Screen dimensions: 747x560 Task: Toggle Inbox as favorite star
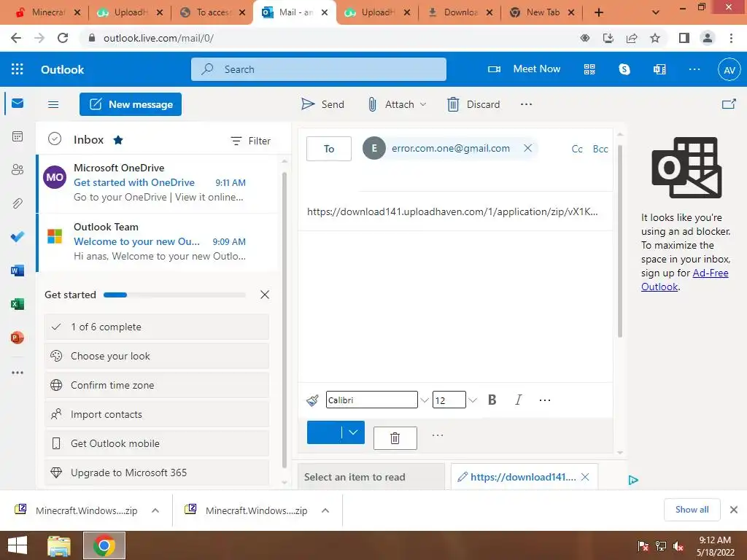pos(118,140)
